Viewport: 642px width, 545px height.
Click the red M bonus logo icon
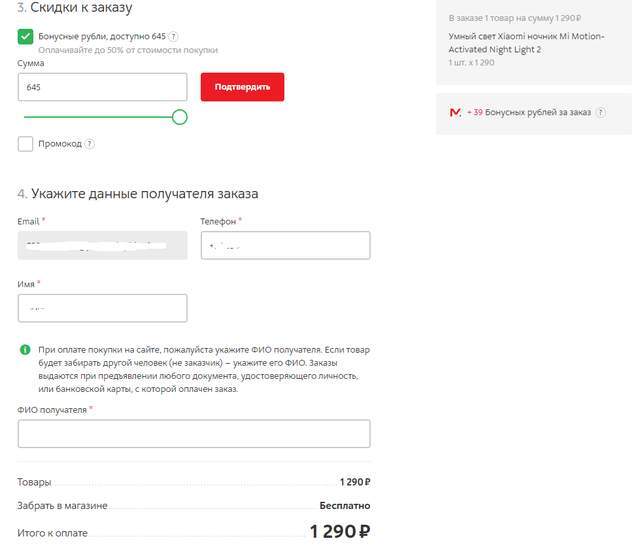tap(455, 113)
